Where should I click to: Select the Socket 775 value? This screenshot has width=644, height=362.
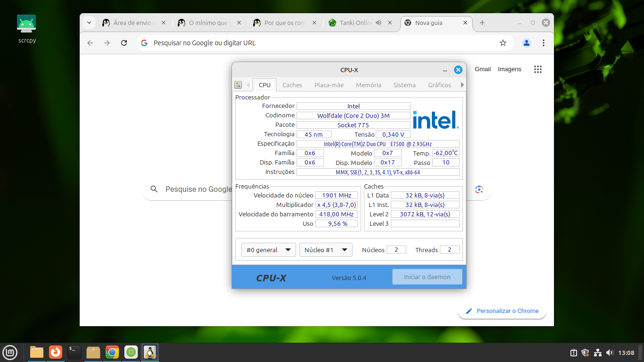pyautogui.click(x=354, y=125)
